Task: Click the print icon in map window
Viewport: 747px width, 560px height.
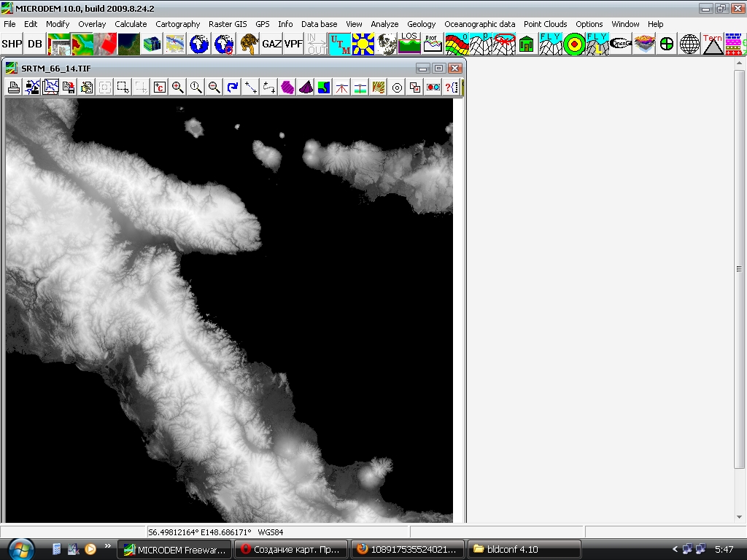Action: (x=14, y=87)
